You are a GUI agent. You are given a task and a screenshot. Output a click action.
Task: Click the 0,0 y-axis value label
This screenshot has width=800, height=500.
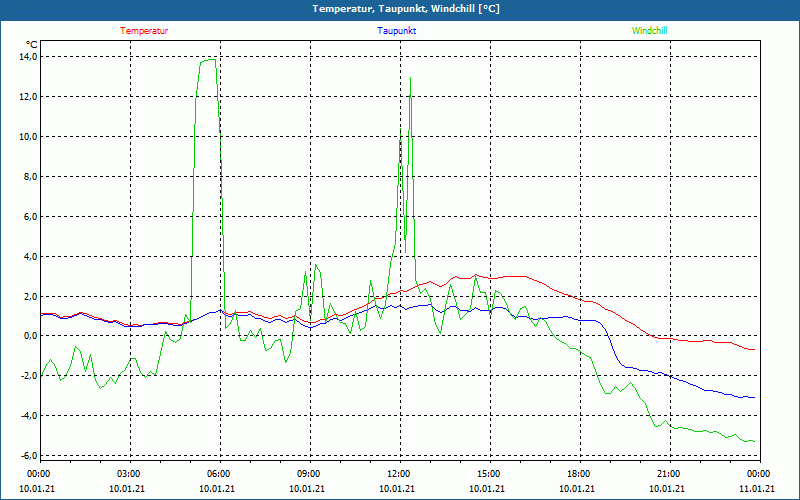click(x=30, y=336)
